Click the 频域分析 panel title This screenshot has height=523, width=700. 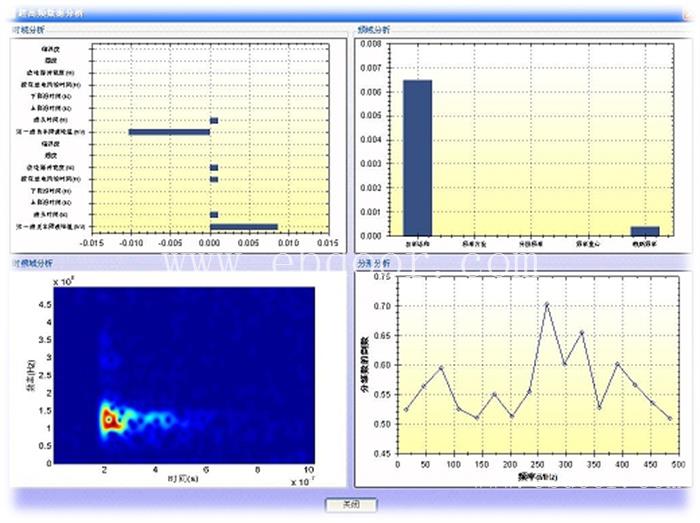tap(373, 30)
